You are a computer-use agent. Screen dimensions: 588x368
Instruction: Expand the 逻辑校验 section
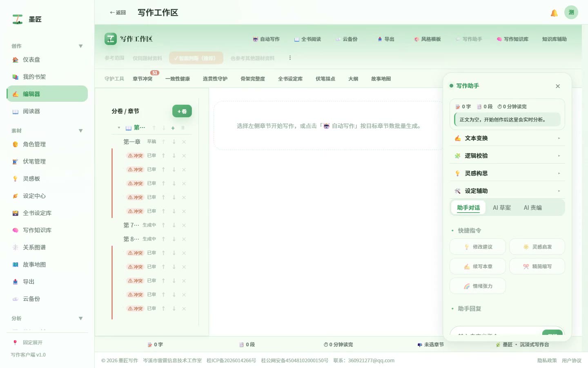coord(507,156)
